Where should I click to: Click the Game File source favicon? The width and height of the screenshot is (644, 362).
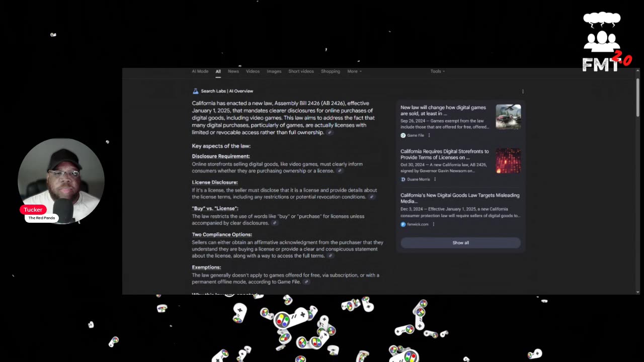pos(403,136)
